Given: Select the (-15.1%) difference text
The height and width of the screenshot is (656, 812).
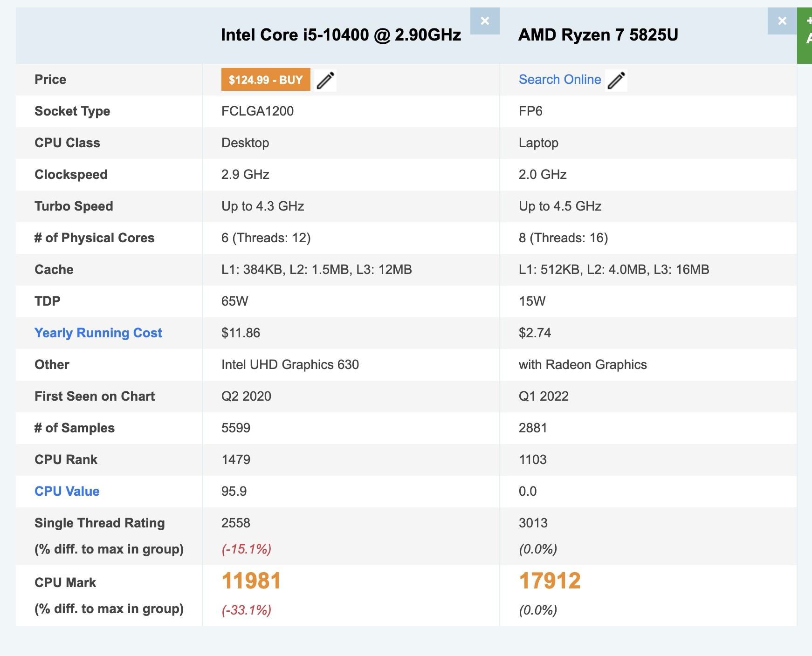Looking at the screenshot, I should (246, 549).
